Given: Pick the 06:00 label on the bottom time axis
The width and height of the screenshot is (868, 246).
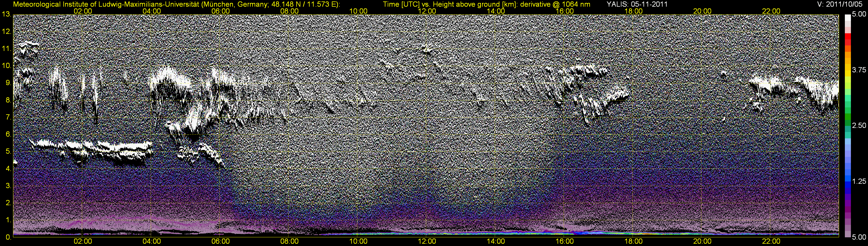Looking at the screenshot, I should 221,241.
